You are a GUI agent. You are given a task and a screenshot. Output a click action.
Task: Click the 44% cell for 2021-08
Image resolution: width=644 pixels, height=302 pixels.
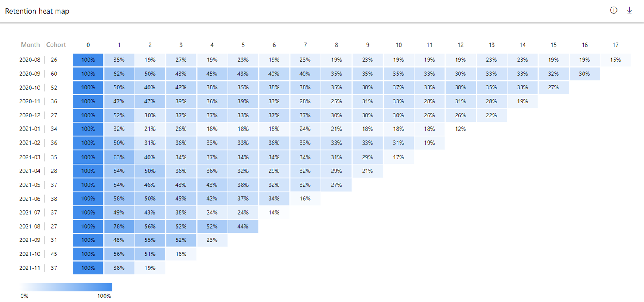243,226
